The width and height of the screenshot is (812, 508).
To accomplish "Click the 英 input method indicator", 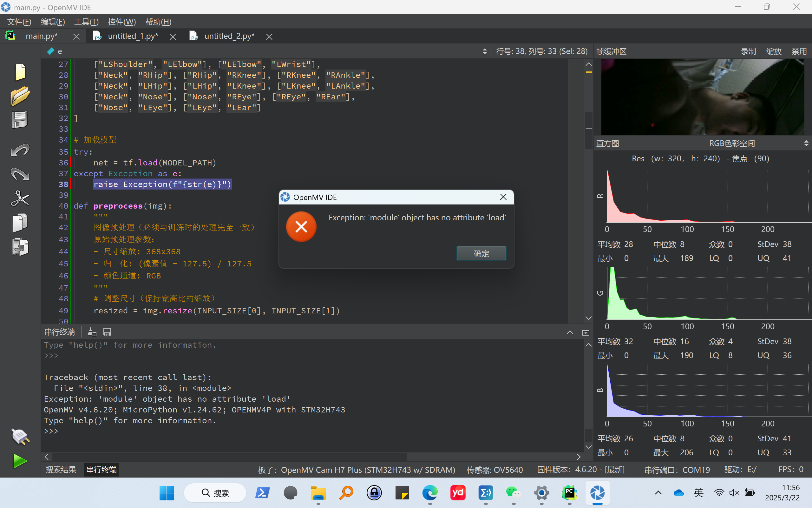I will tap(698, 493).
